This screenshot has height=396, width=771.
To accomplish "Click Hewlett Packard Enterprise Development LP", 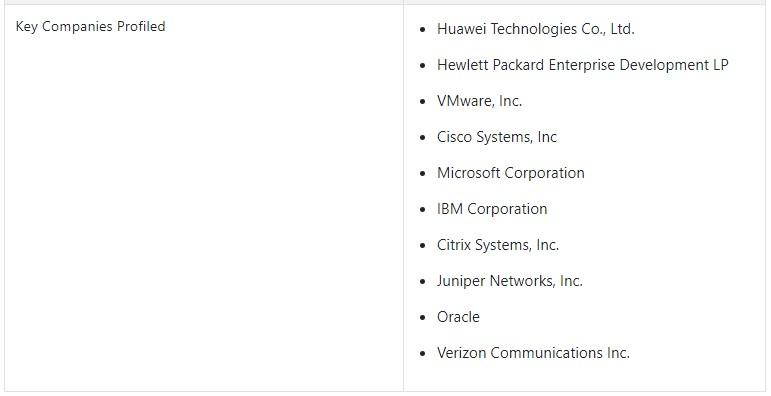I will tap(583, 65).
